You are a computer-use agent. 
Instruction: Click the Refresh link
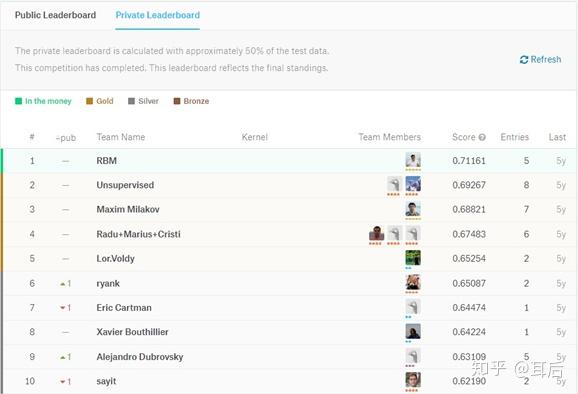click(x=540, y=60)
